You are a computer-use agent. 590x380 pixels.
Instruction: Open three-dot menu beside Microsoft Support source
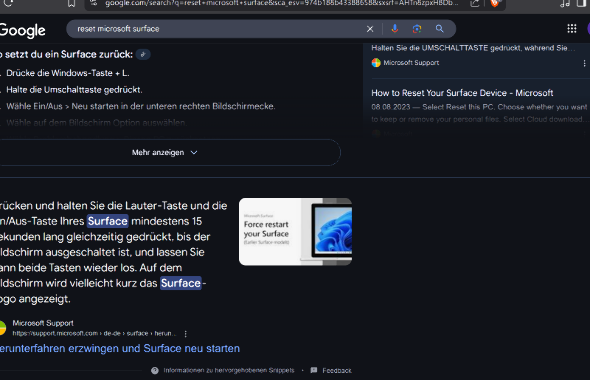(x=584, y=63)
